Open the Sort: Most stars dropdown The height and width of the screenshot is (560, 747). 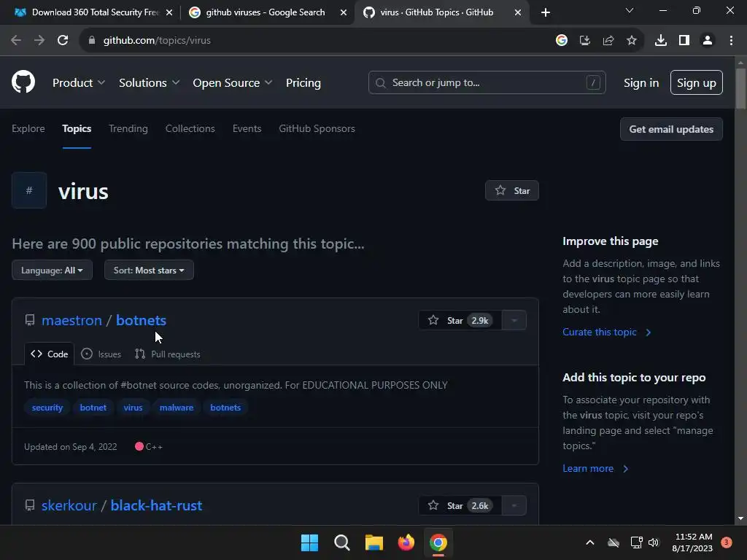point(149,270)
